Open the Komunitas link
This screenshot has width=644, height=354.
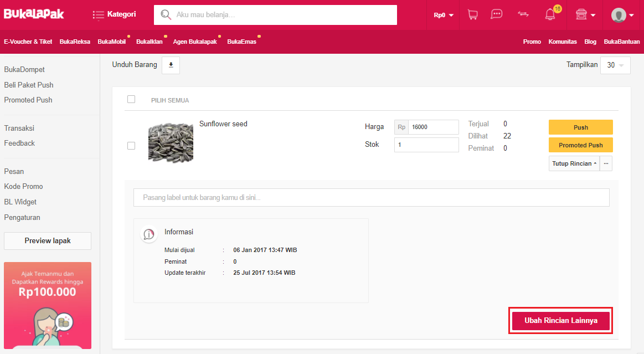click(563, 42)
